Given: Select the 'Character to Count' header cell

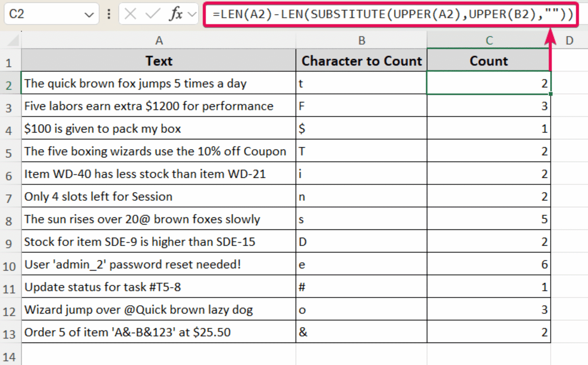Looking at the screenshot, I should 361,61.
